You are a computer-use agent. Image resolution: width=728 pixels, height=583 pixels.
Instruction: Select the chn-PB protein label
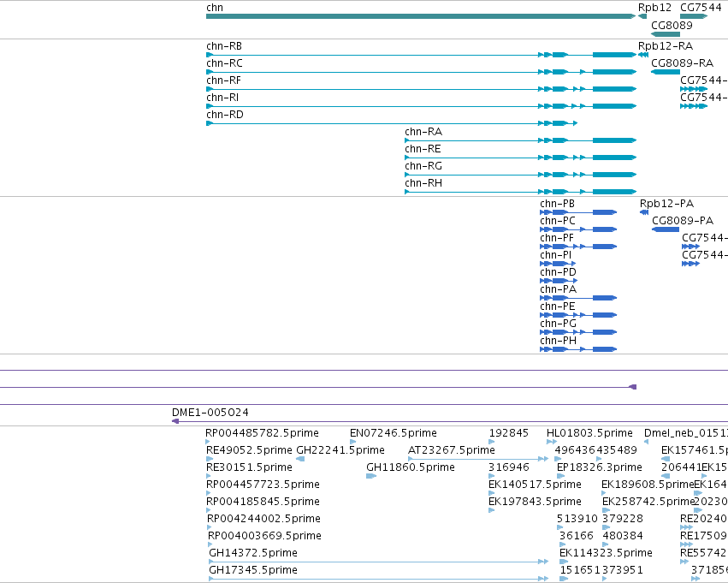coord(557,204)
